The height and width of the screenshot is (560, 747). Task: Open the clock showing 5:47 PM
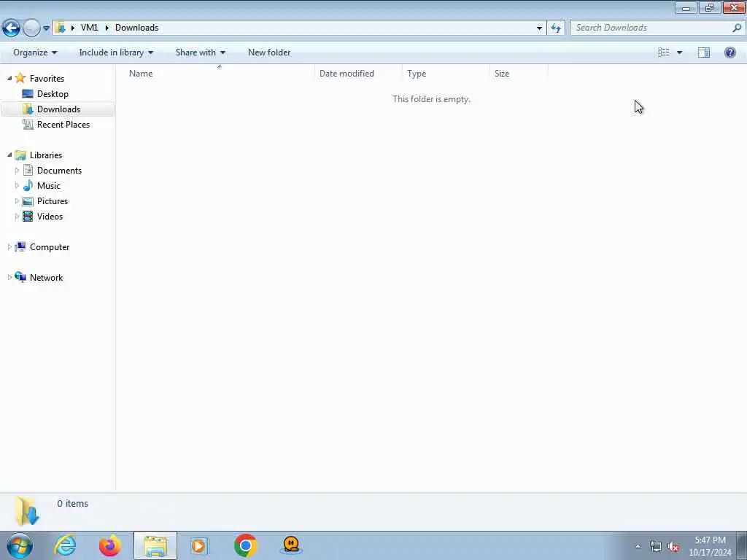[710, 546]
